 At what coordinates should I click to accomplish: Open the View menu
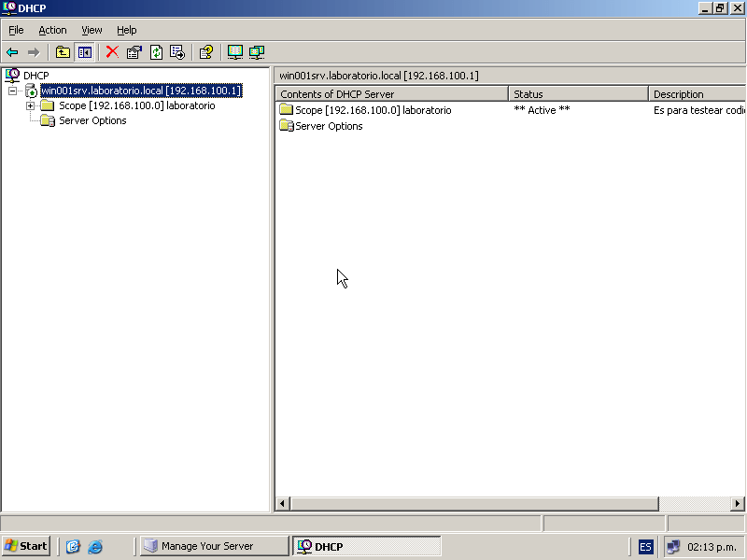point(92,30)
